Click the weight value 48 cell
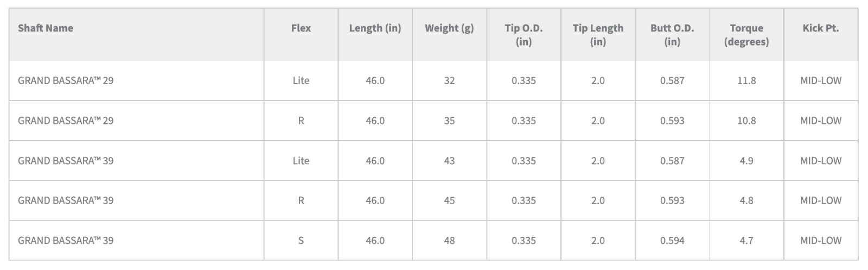Screen dimensions: 868x270 coord(449,240)
